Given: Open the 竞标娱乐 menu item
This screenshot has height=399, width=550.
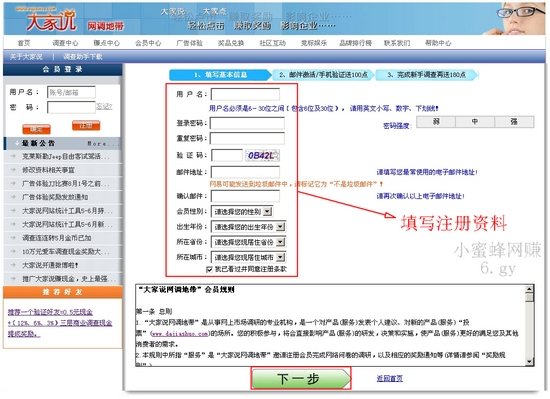Looking at the screenshot, I should click(x=314, y=43).
